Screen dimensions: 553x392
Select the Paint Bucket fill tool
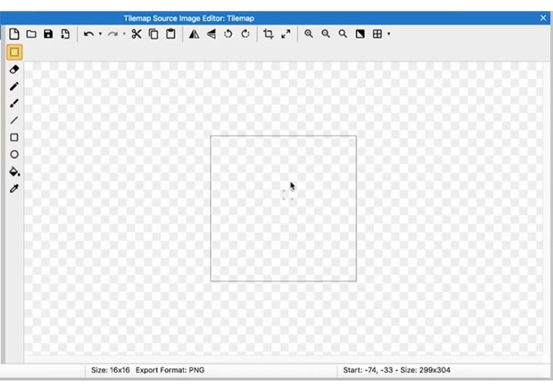coord(14,171)
